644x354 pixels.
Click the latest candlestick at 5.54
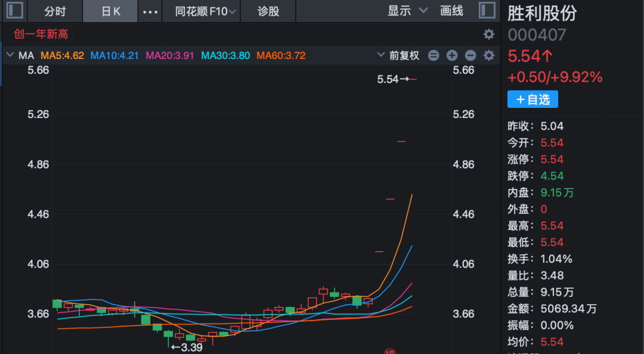pyautogui.click(x=412, y=79)
